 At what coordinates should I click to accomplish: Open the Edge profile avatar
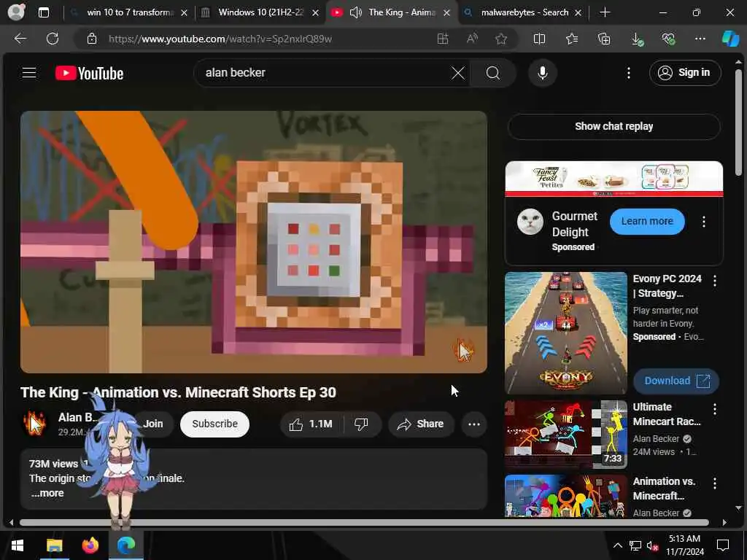[16, 12]
